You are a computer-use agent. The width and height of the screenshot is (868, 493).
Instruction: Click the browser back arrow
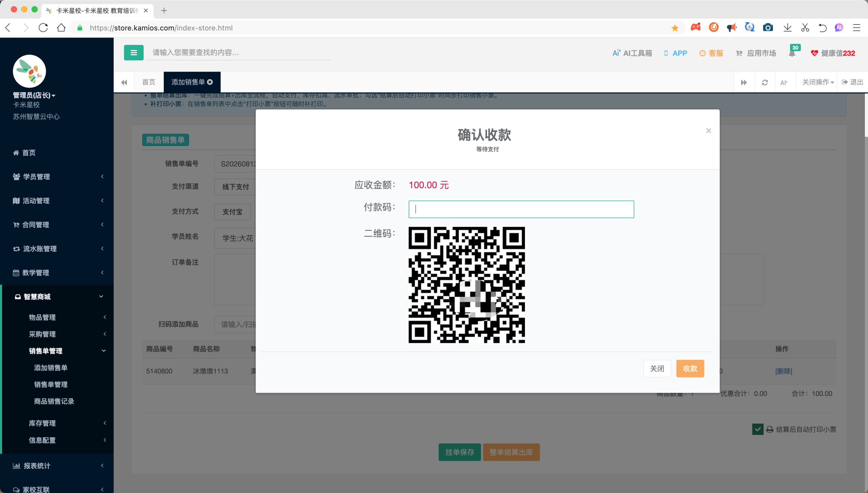click(8, 28)
